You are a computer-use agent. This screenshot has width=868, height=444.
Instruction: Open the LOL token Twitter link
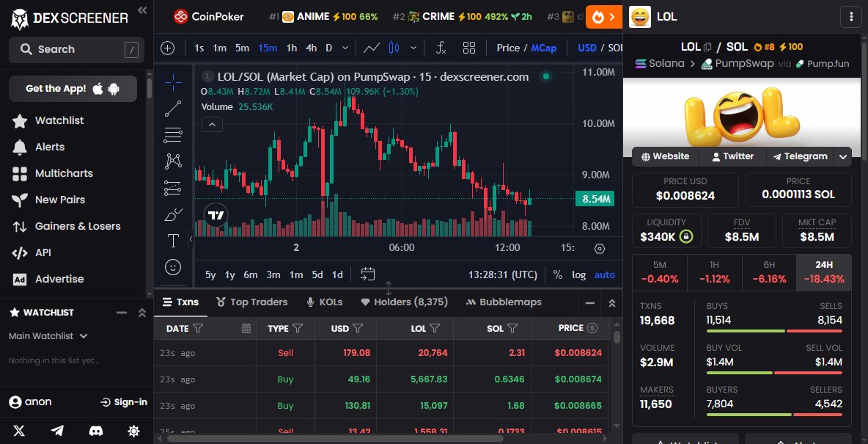[x=733, y=157]
